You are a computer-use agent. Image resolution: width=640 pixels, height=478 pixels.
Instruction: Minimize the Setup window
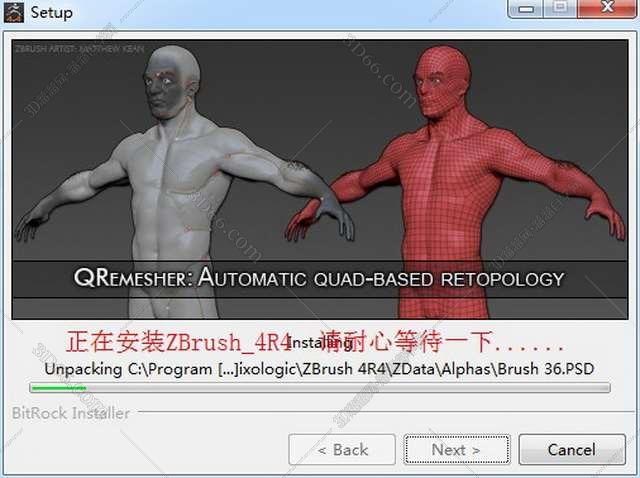tap(526, 8)
